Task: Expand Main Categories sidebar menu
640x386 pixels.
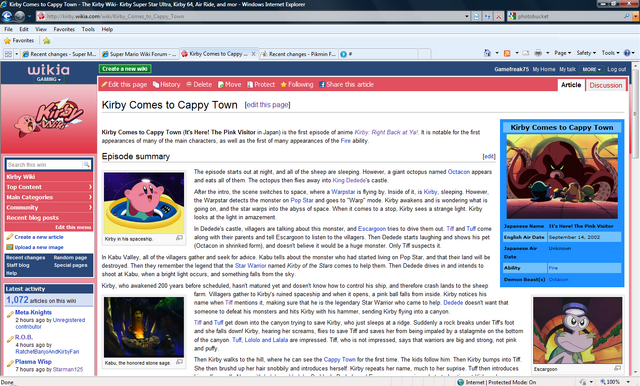Action: click(49, 197)
